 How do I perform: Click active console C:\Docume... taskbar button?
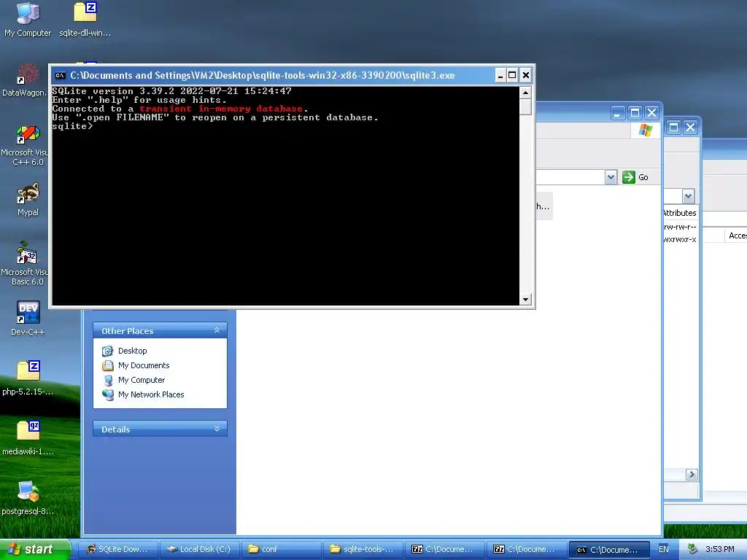609,549
